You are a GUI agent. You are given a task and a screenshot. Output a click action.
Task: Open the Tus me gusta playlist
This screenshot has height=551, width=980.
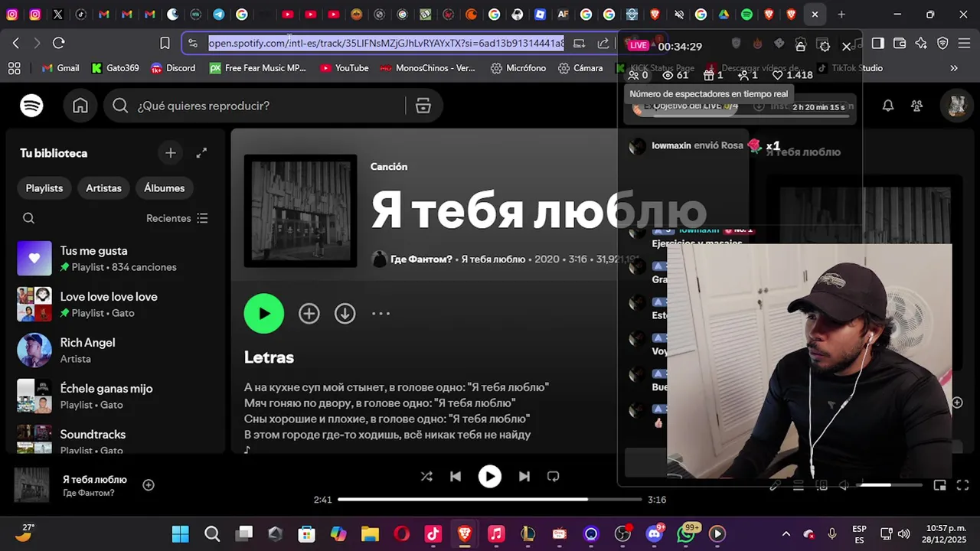[115, 259]
